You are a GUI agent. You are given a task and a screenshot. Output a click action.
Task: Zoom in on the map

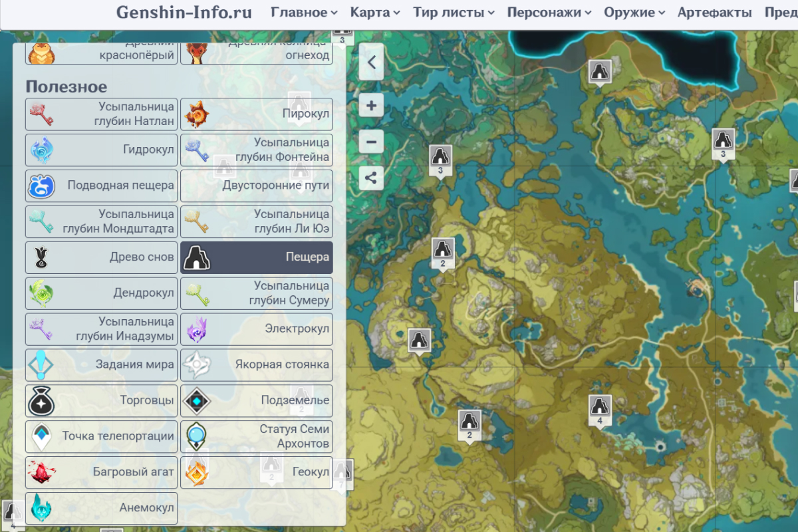[371, 106]
